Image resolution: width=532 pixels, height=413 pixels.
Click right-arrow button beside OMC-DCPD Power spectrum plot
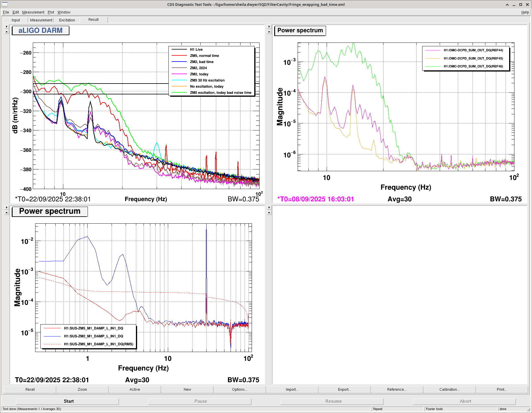pos(269,27)
